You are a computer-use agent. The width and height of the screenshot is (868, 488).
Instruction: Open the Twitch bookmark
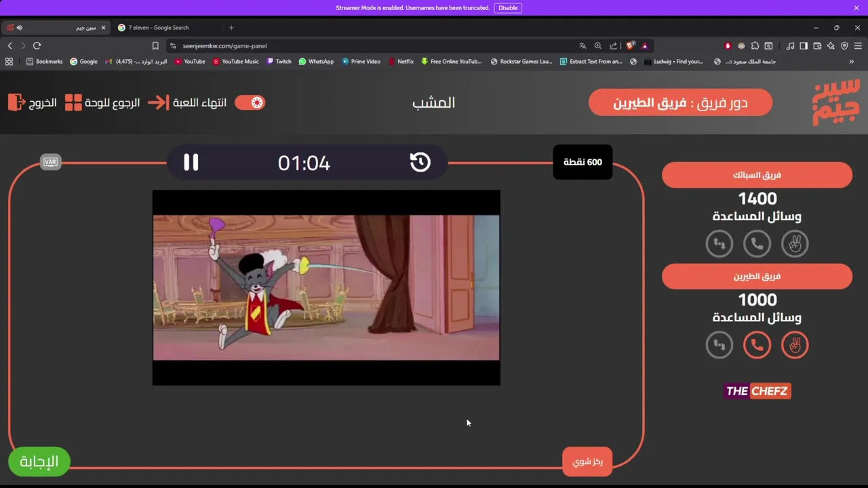[279, 61]
